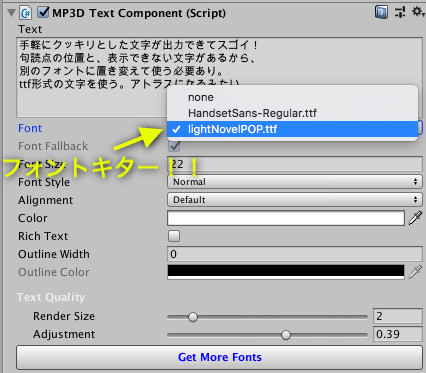Pick Color with the eyedropper icon
The height and width of the screenshot is (373, 426).
coord(415,218)
